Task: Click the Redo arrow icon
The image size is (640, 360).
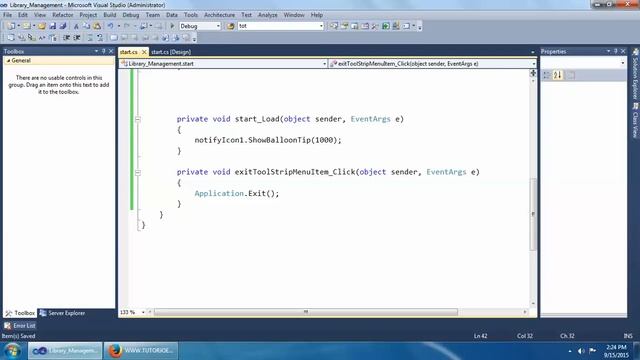Action: tap(127, 26)
